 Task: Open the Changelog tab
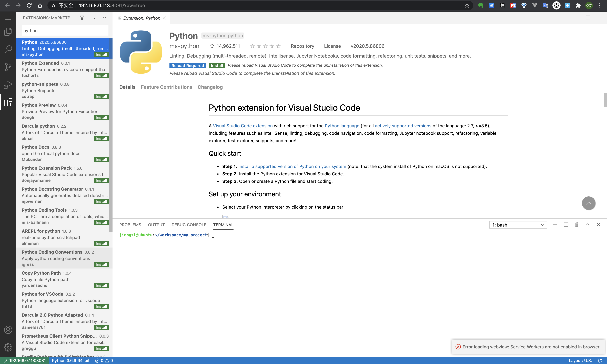[210, 87]
